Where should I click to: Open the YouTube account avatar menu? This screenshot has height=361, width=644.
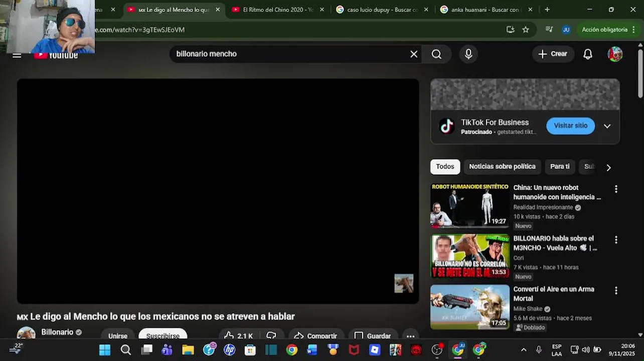coord(615,54)
